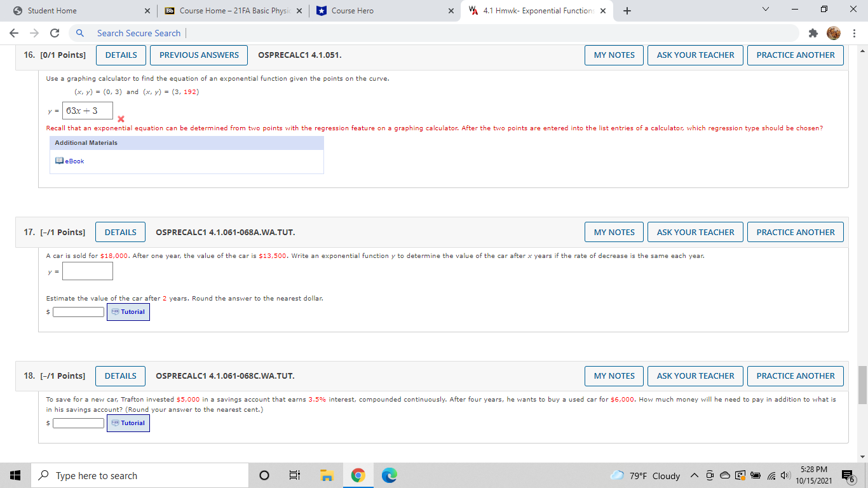
Task: Open the volume speaker tray icon
Action: 784,475
